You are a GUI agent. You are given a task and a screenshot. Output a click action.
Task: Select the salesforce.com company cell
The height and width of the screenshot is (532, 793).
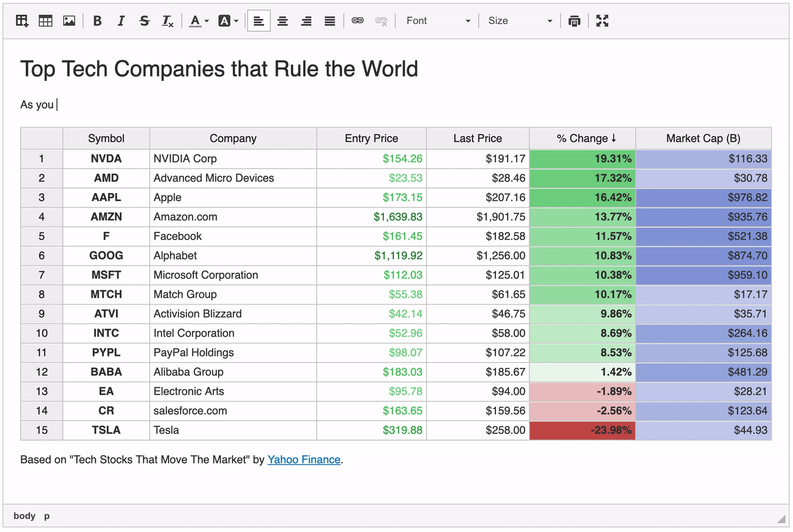click(233, 411)
